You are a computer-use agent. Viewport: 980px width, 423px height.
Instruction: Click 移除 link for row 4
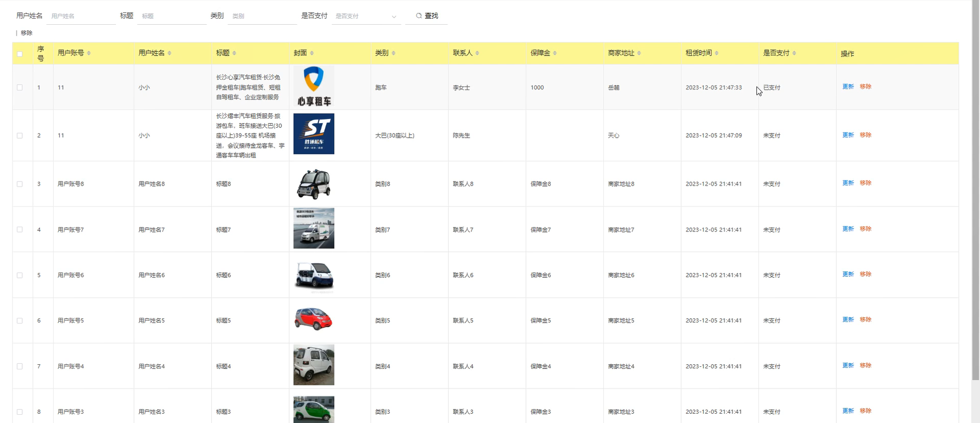pyautogui.click(x=865, y=229)
